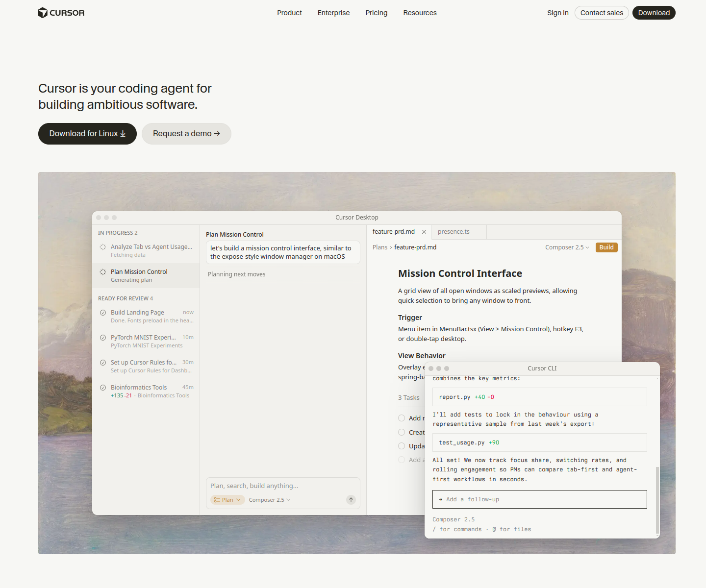The width and height of the screenshot is (706, 588).
Task: Open the Composer 2.5 dropdown in prompt box
Action: click(270, 500)
